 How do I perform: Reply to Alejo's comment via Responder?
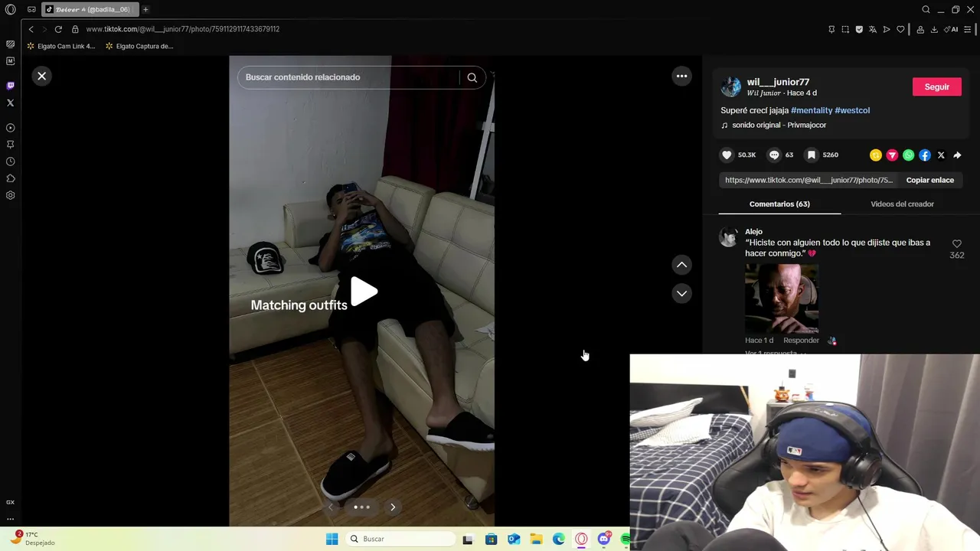[801, 340]
